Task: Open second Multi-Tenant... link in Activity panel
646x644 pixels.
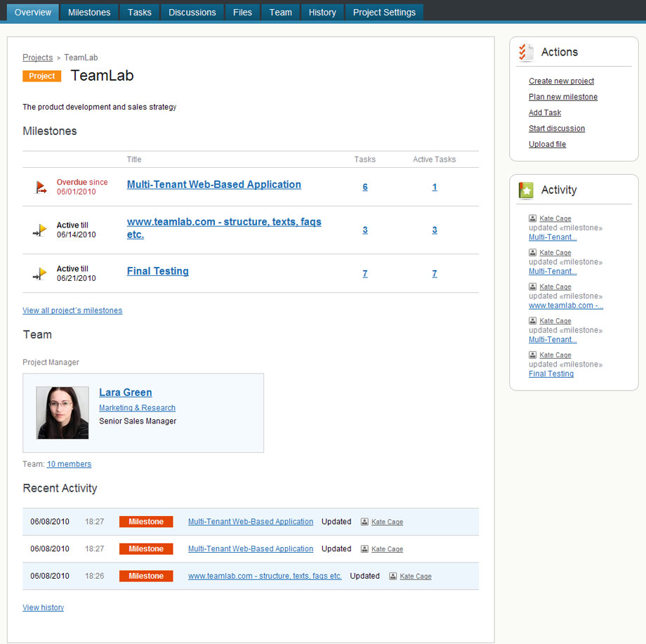Action: point(553,271)
